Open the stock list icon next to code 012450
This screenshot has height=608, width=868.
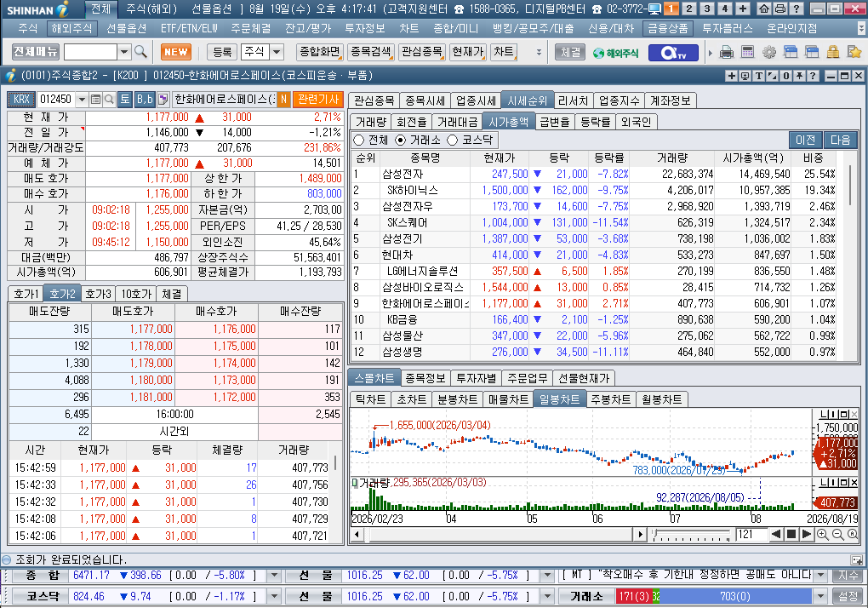(96, 100)
